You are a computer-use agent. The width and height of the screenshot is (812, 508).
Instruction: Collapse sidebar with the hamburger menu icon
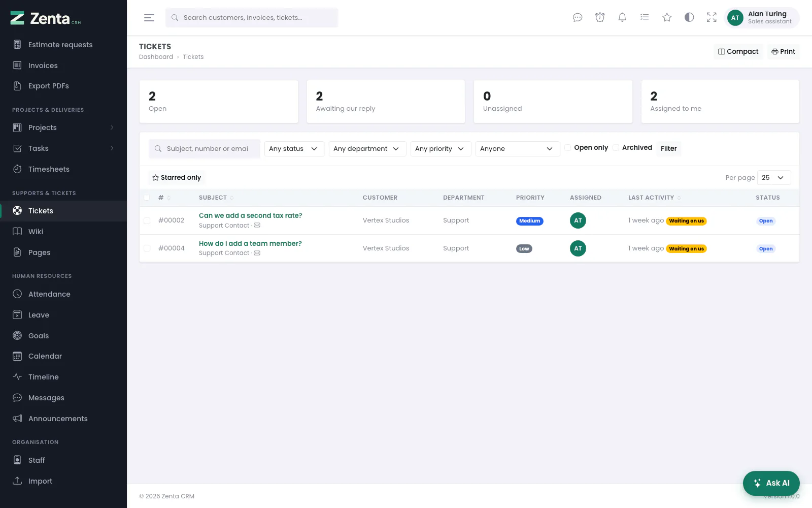pos(149,18)
